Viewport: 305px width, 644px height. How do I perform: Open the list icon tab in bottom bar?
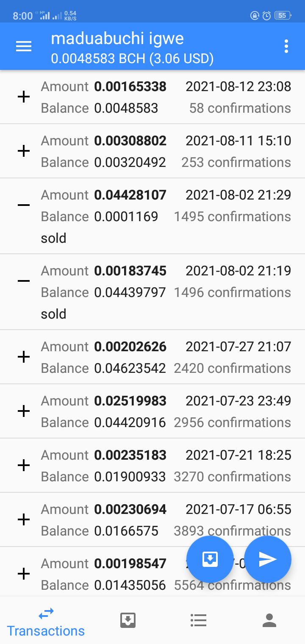[x=198, y=620]
